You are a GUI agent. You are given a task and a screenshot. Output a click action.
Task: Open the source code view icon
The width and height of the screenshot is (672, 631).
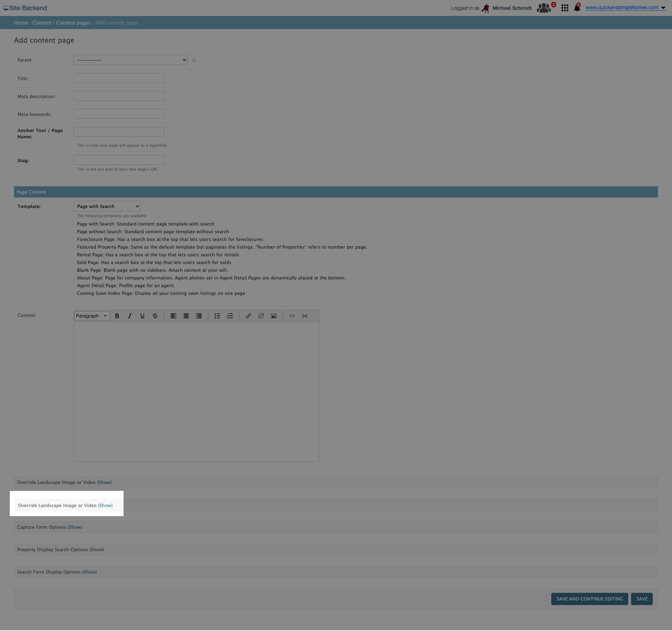coord(292,316)
